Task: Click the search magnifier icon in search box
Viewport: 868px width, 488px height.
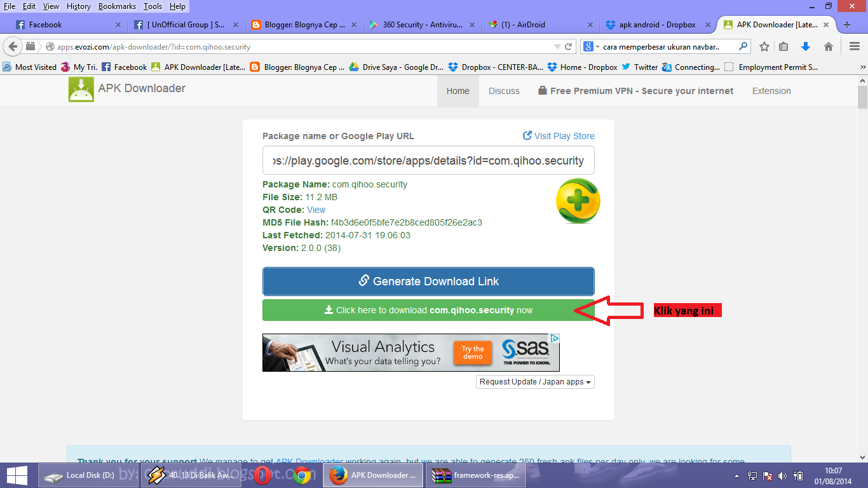Action: (x=743, y=46)
